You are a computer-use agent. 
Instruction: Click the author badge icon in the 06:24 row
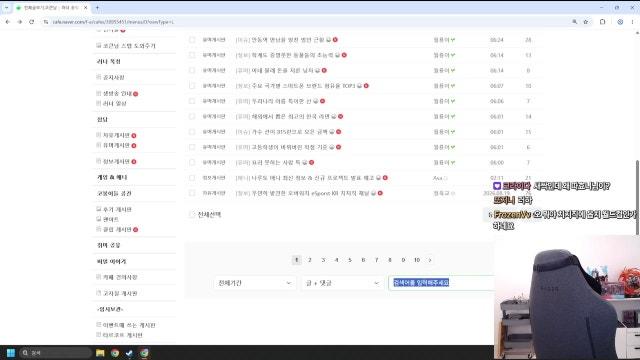[453, 40]
